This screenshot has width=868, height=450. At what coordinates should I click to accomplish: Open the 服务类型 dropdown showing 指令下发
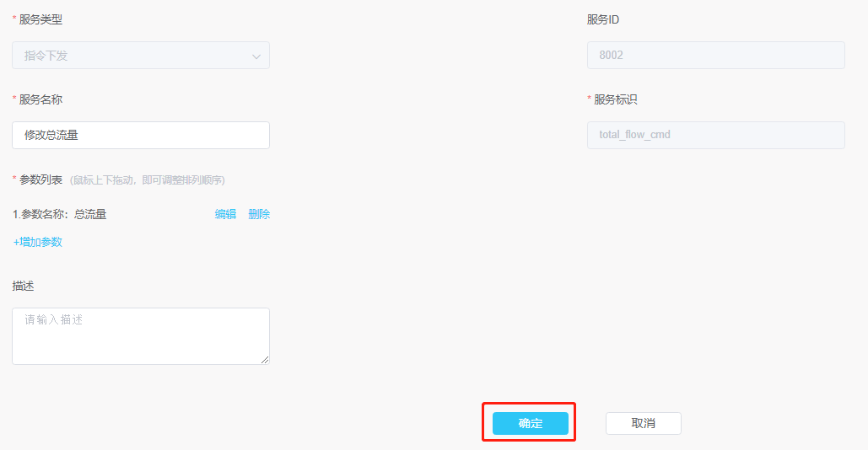coord(141,56)
